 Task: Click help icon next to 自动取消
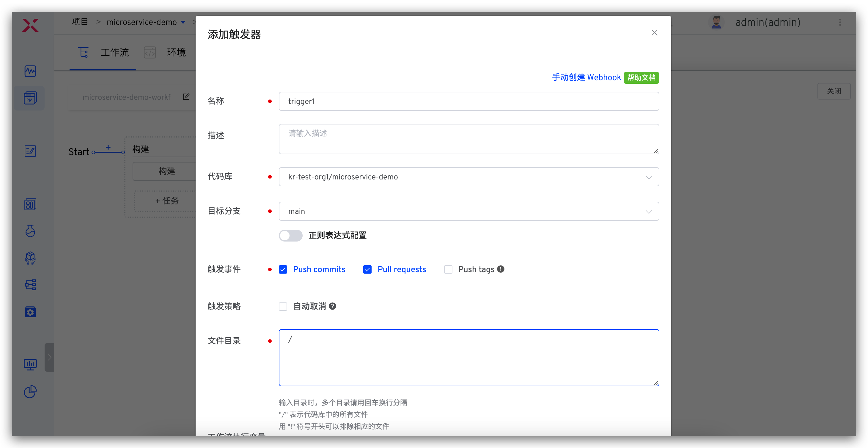tap(333, 306)
